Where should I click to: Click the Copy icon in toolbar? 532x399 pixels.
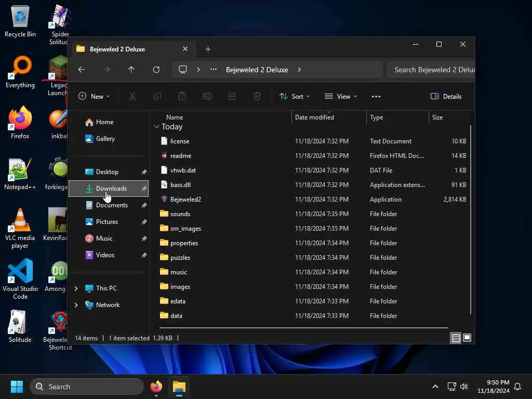[x=157, y=96]
